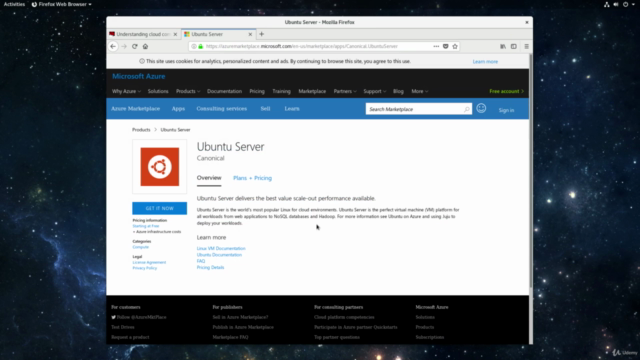Viewport: 640px width, 360px height.
Task: Open the system power menu icon
Action: pos(626,4)
